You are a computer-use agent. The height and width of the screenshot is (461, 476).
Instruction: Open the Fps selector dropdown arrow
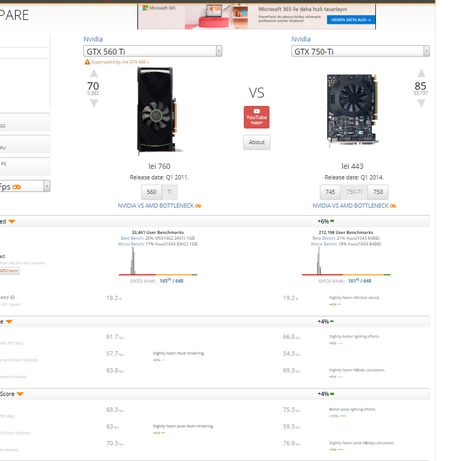tap(47, 186)
